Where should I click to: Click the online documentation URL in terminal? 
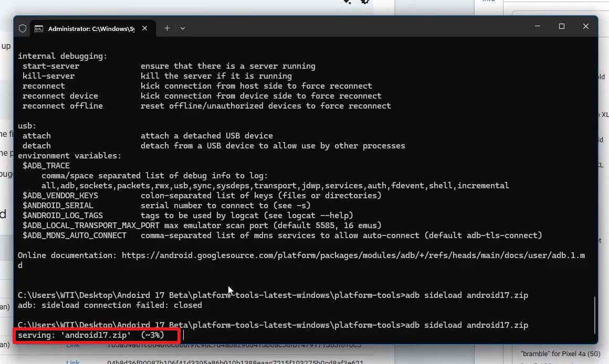pos(353,255)
